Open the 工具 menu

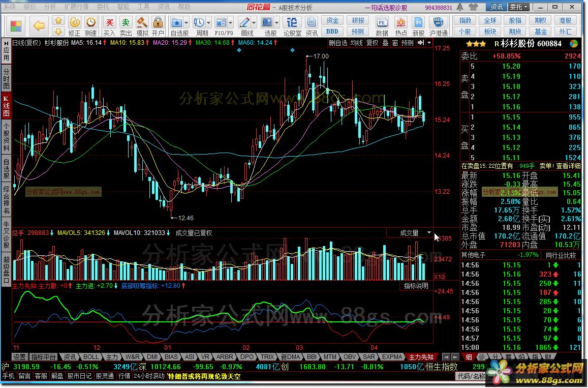coord(143,7)
